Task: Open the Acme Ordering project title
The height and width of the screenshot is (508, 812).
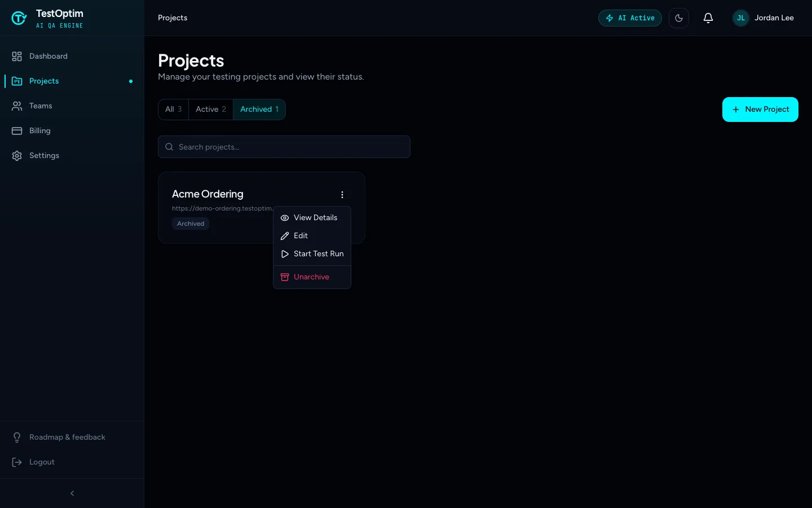Action: 208,194
